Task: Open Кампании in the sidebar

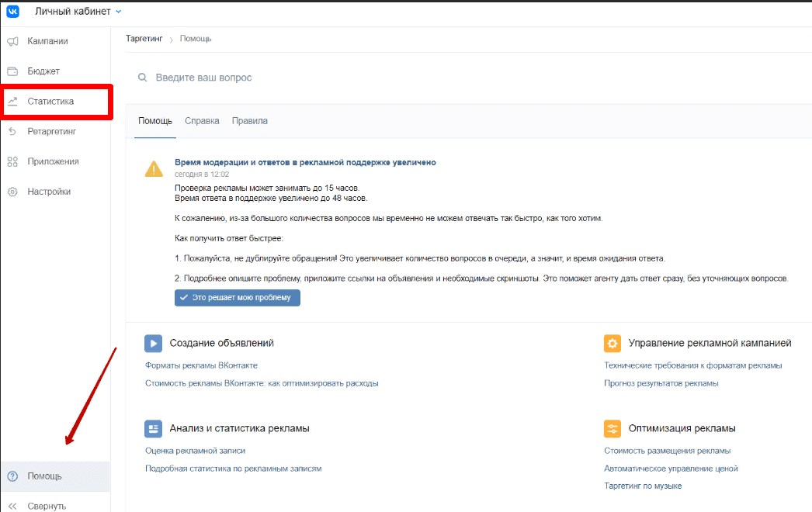Action: (x=47, y=41)
